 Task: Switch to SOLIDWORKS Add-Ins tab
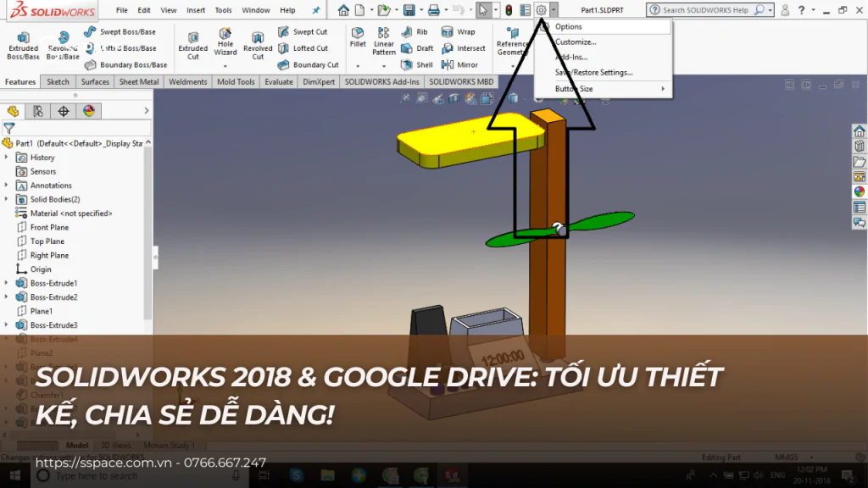382,82
